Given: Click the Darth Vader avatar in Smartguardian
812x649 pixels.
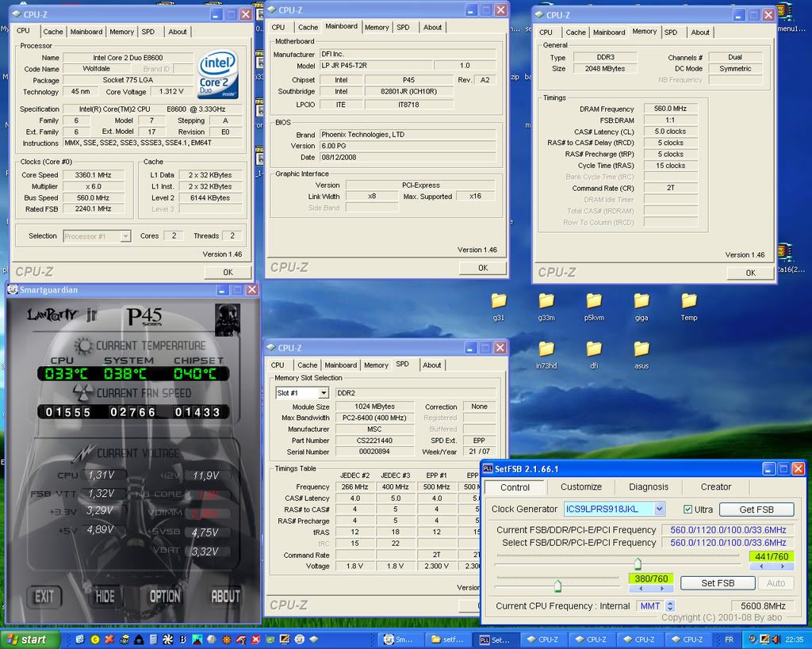Looking at the screenshot, I should [x=228, y=320].
